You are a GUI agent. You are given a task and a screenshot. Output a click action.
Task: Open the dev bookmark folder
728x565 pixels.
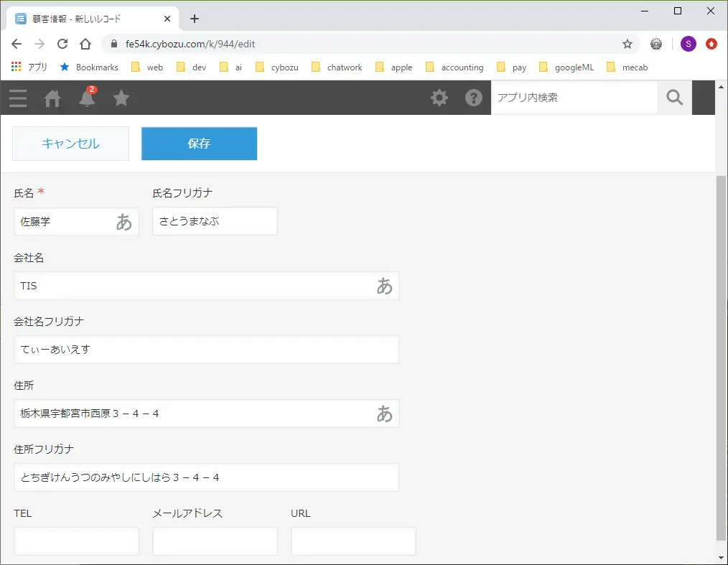(x=191, y=67)
